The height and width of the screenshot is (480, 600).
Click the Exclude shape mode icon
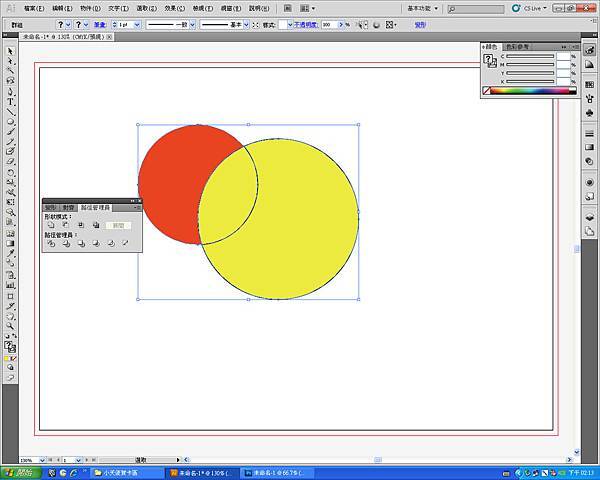[95, 225]
